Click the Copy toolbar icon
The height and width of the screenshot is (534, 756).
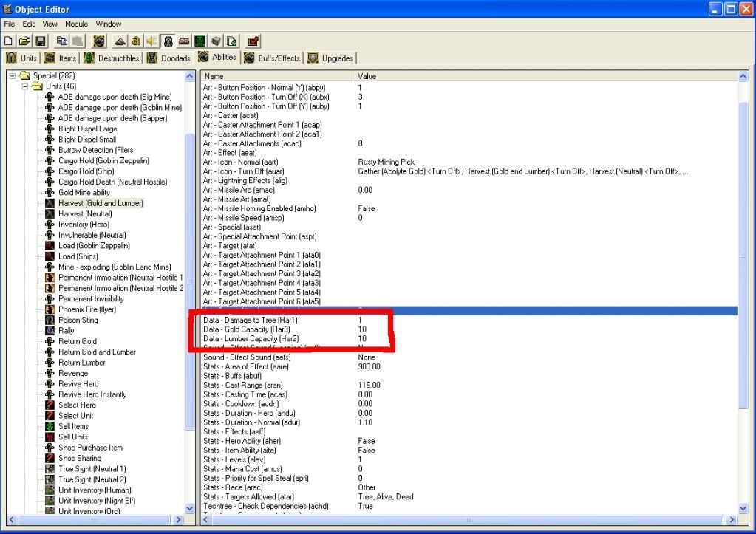click(62, 41)
